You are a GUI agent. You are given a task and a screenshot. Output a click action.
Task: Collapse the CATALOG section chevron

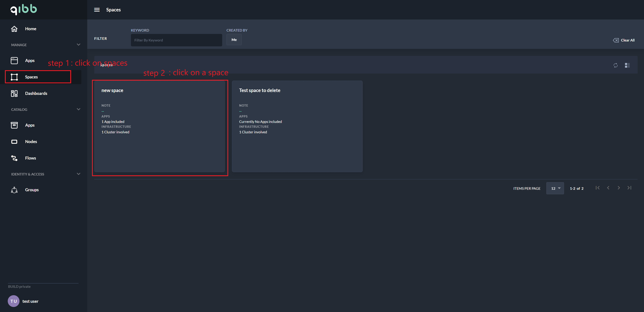click(78, 109)
